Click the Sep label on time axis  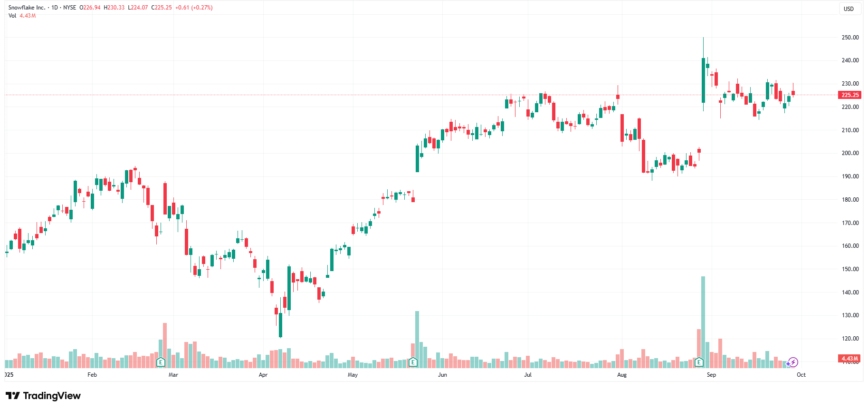point(711,375)
